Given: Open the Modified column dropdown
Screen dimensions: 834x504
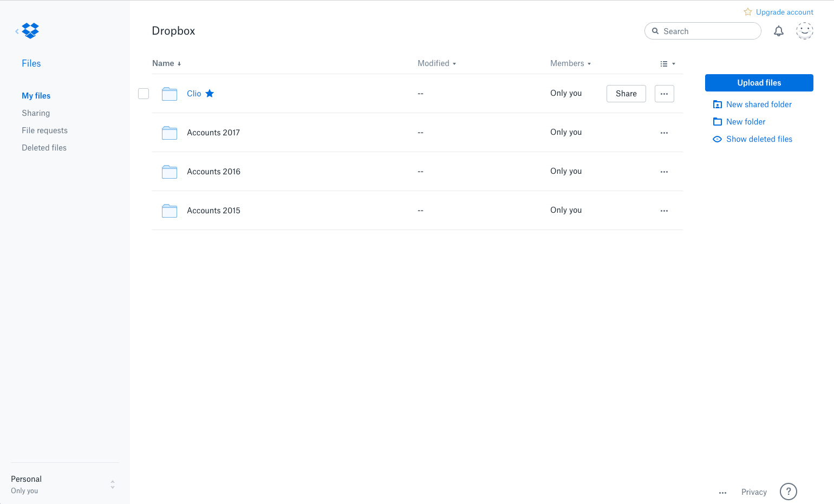Looking at the screenshot, I should point(437,63).
